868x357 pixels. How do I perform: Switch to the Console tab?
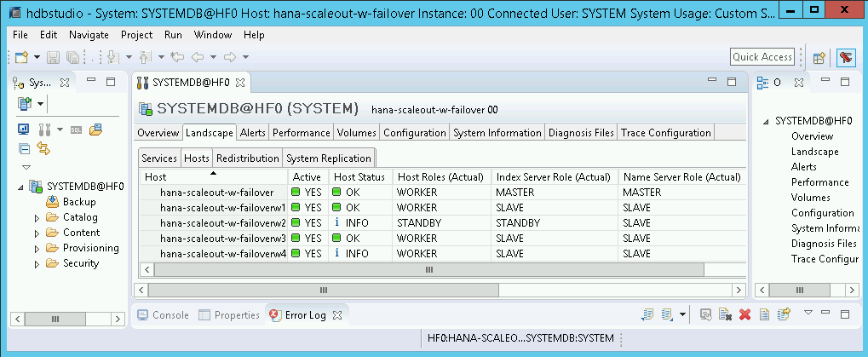coord(170,315)
